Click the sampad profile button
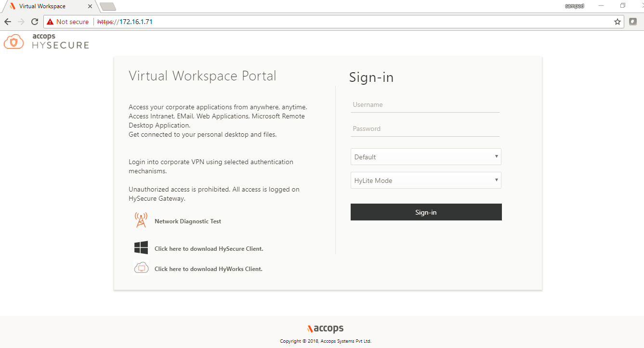 [x=575, y=6]
